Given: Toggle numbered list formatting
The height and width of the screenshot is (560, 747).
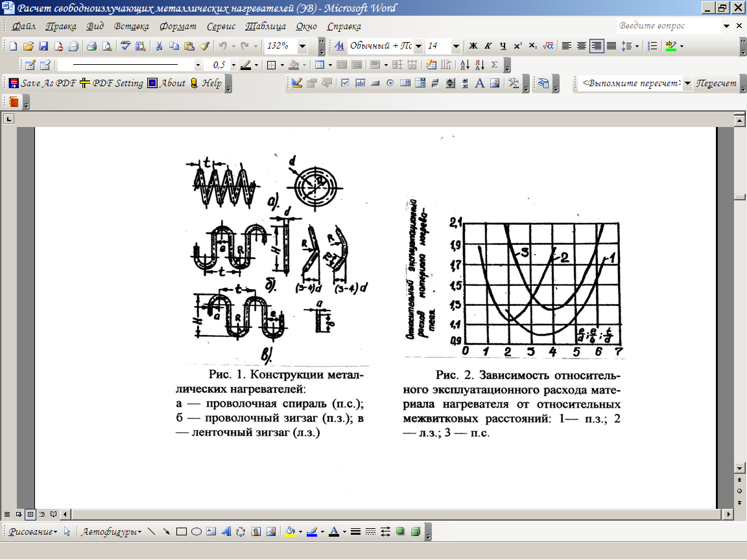Looking at the screenshot, I should [x=653, y=46].
